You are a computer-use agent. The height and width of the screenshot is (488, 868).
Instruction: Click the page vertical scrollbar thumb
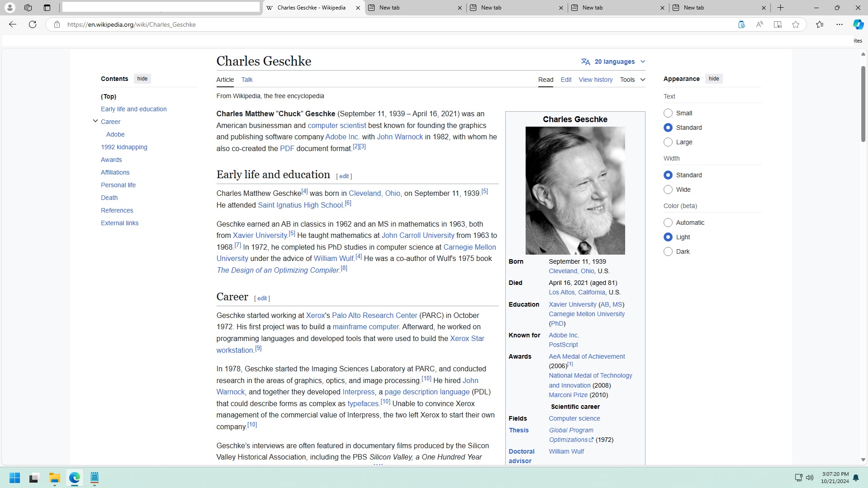pos(863,104)
